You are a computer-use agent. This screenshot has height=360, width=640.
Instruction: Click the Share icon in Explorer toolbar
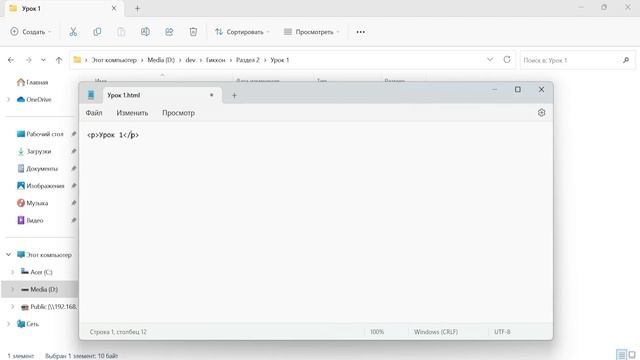(x=169, y=32)
